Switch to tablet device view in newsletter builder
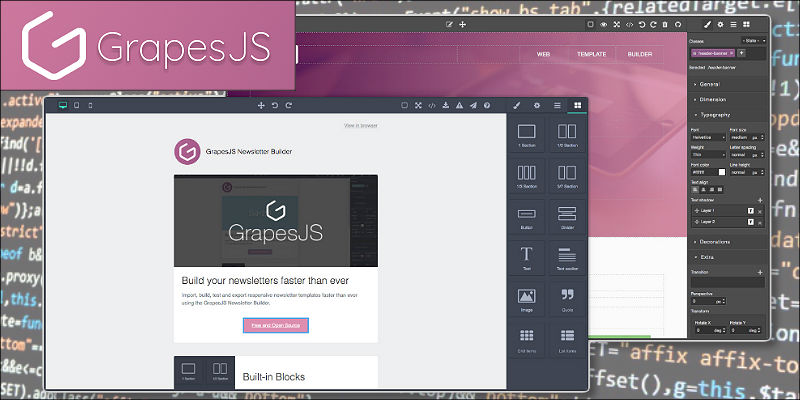The width and height of the screenshot is (800, 400). click(x=77, y=105)
